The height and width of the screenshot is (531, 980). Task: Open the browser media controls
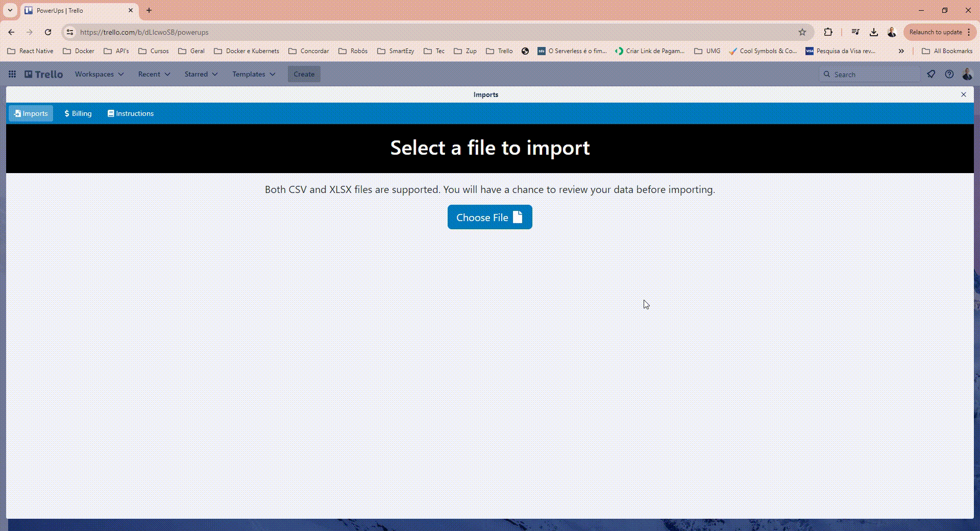point(855,32)
